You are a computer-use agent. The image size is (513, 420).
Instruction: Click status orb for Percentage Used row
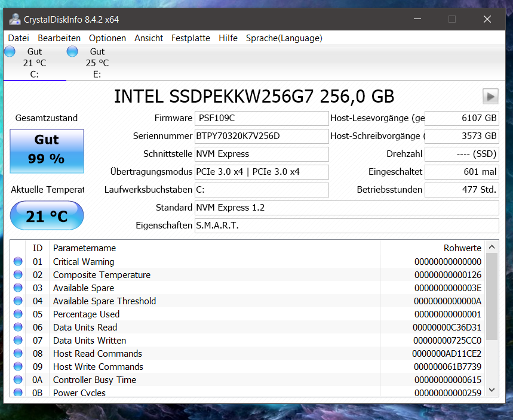(18, 314)
